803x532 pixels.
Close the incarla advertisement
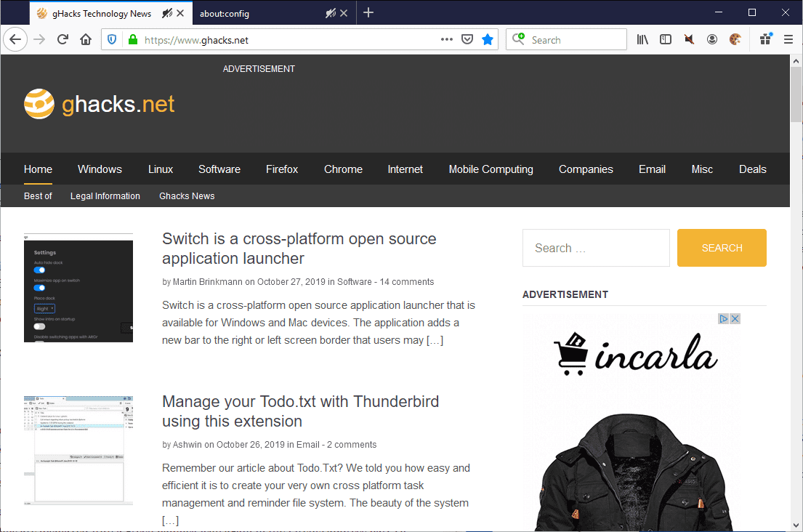[x=735, y=318]
